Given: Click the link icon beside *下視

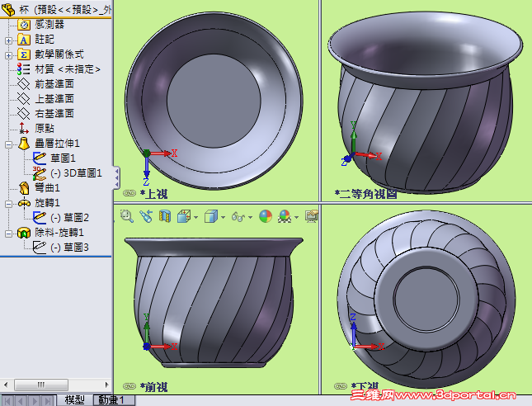Looking at the screenshot, I should pyautogui.click(x=341, y=386).
